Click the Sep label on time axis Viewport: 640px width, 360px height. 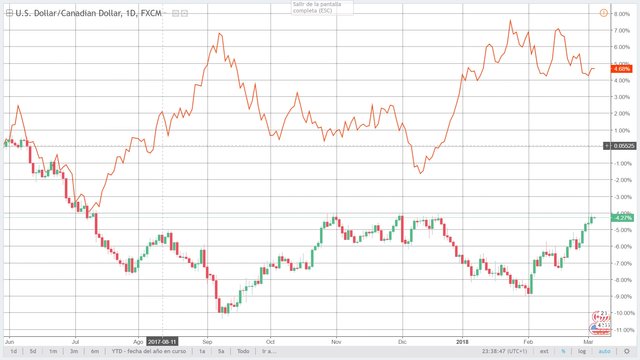pyautogui.click(x=207, y=342)
